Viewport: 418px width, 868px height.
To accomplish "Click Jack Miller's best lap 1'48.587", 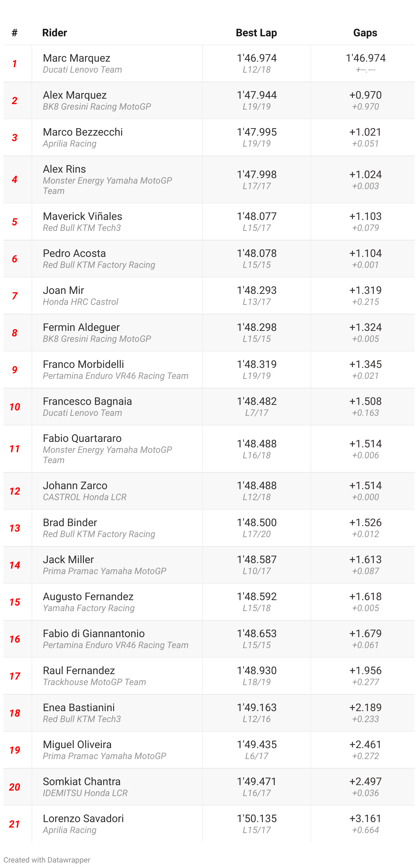I will pos(257,560).
